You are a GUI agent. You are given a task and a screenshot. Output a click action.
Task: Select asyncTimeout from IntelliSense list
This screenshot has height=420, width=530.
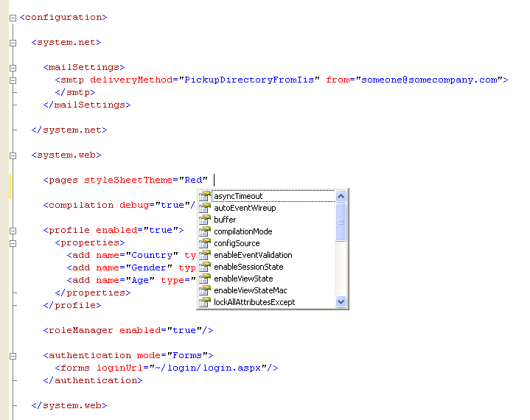tap(273, 196)
